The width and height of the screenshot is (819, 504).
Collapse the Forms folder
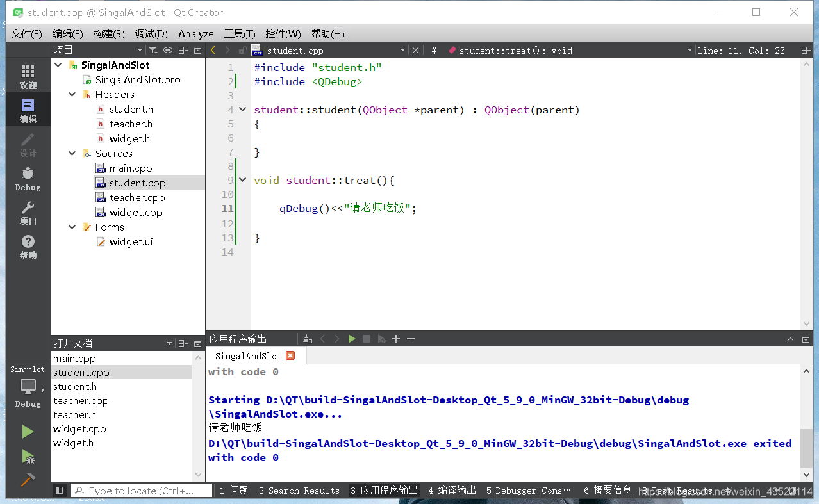tap(72, 227)
